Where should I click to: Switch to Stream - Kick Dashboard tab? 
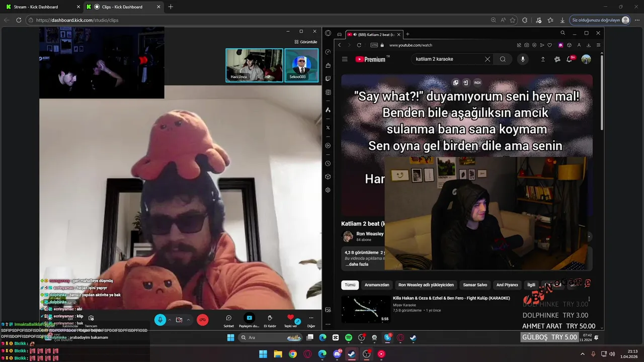point(42,7)
